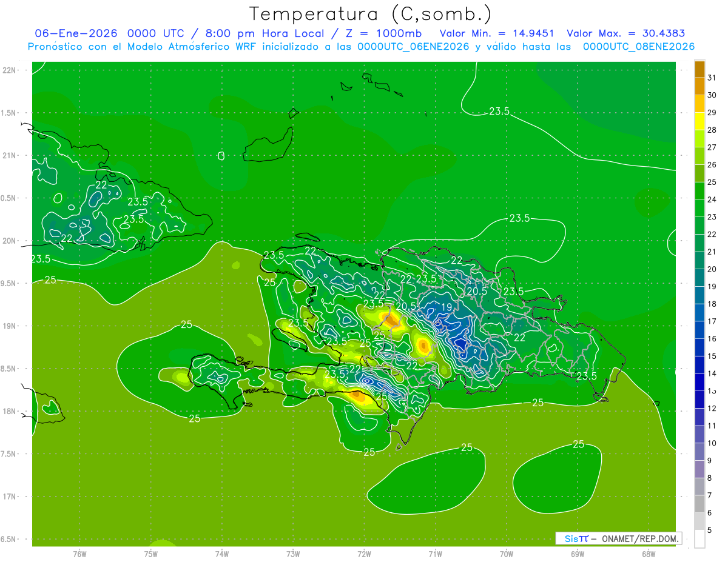Click the 28 legend value

pos(712,130)
